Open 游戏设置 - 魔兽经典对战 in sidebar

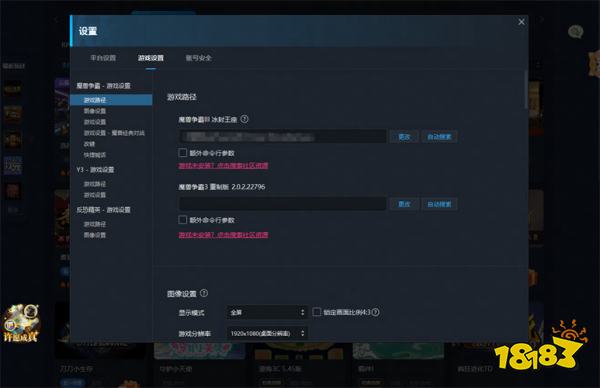[x=114, y=133]
